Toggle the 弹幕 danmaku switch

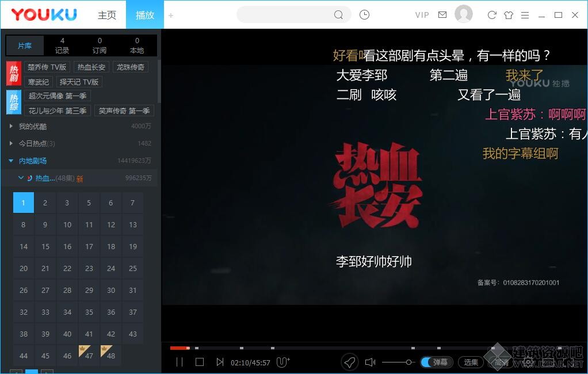click(437, 362)
